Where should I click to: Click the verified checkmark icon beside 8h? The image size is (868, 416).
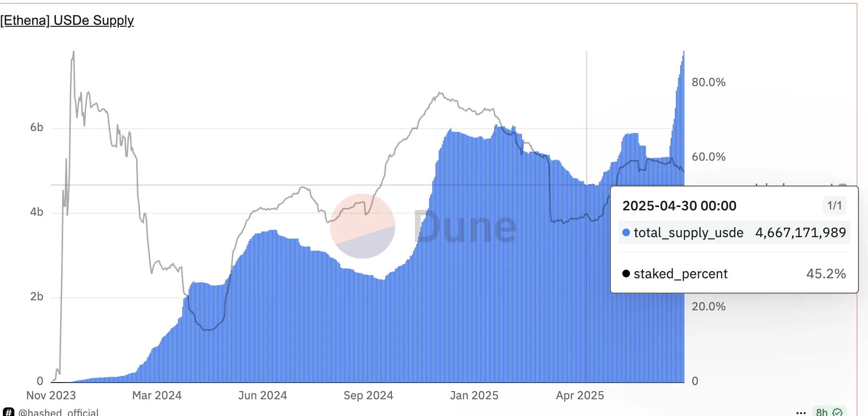coord(838,412)
